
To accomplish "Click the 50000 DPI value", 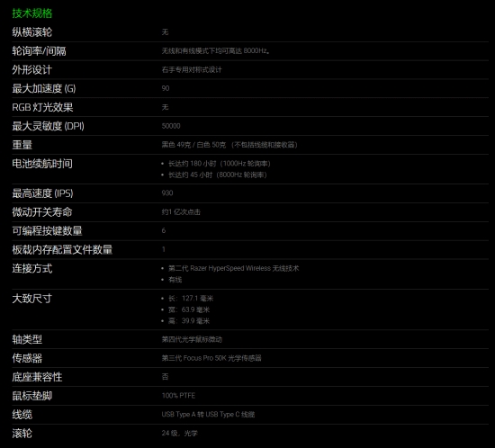I will pyautogui.click(x=171, y=126).
